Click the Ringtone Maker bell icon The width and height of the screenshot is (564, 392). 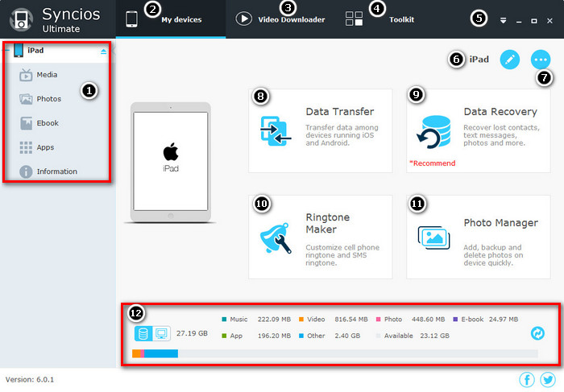coord(276,238)
